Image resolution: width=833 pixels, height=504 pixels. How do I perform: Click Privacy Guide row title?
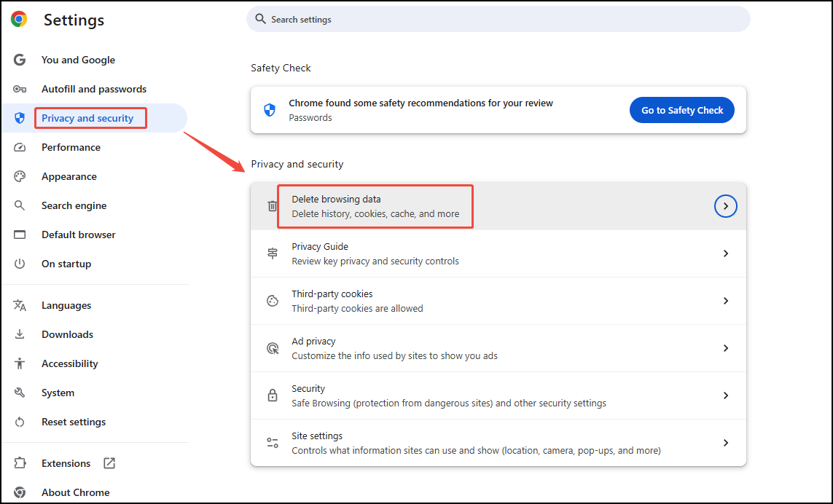pyautogui.click(x=320, y=246)
